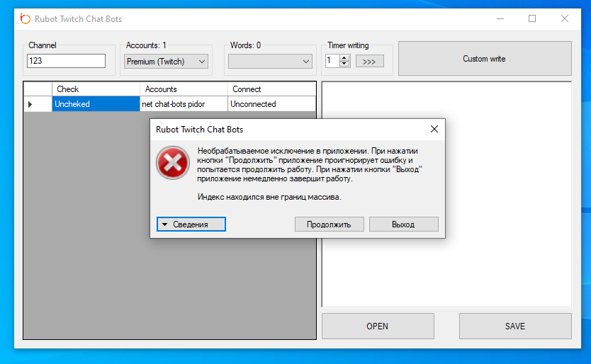Click the >>> timer button
591x364 pixels.
[x=369, y=62]
